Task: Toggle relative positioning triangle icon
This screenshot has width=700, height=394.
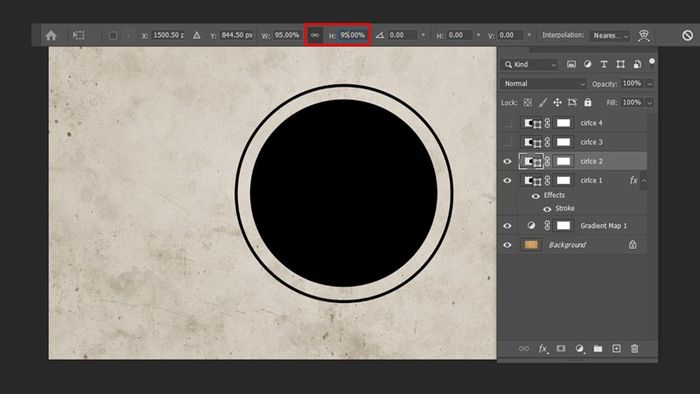Action: tap(196, 35)
